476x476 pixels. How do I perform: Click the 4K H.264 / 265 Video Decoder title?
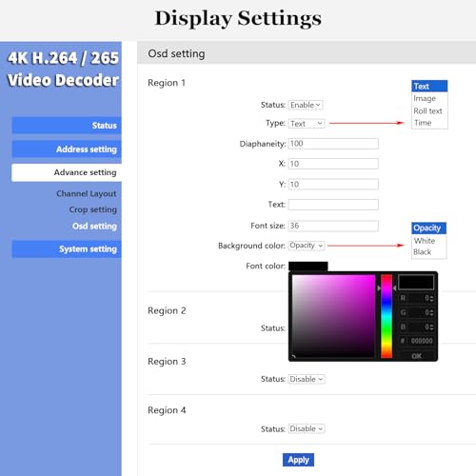pos(63,69)
